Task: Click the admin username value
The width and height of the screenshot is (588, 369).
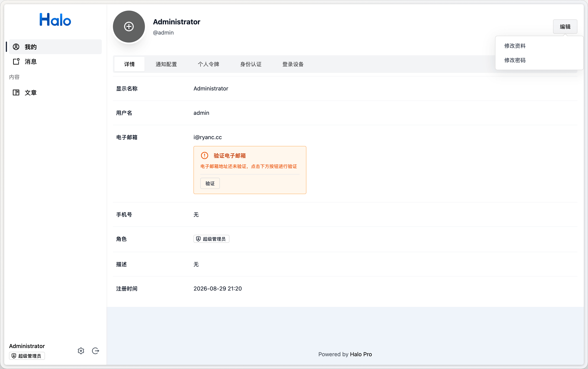Action: pyautogui.click(x=201, y=113)
